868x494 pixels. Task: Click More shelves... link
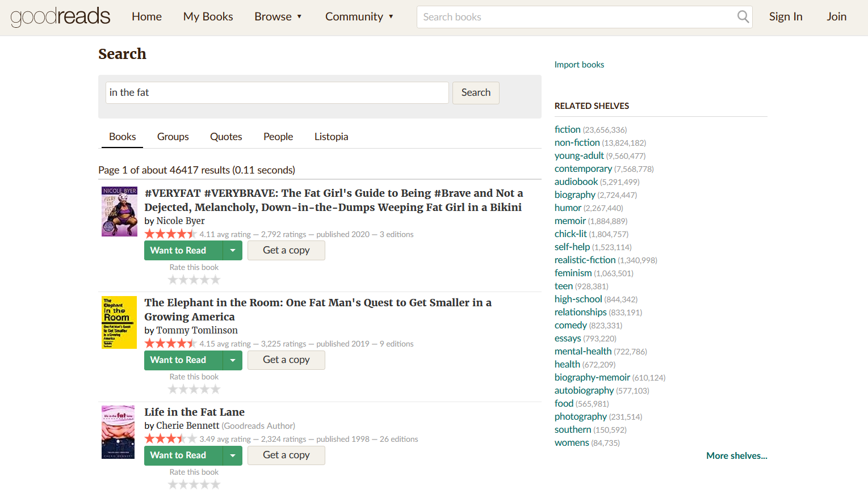[x=736, y=456]
